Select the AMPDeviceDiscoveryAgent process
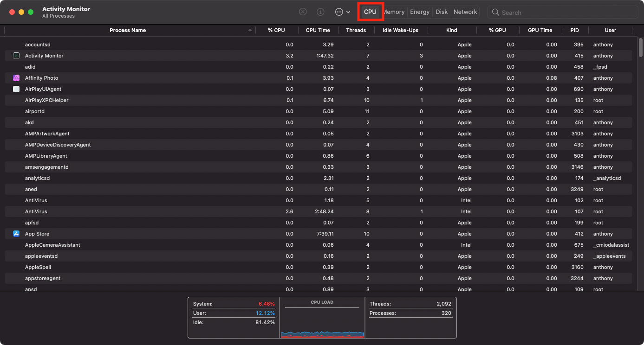This screenshot has height=345, width=644. click(58, 145)
